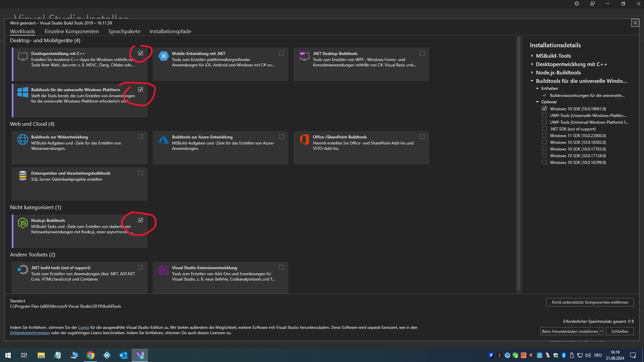Image resolution: width=644 pixels, height=362 pixels.
Task: Click the Visual Studio Installer taskbar icon
Action: pyautogui.click(x=140, y=355)
